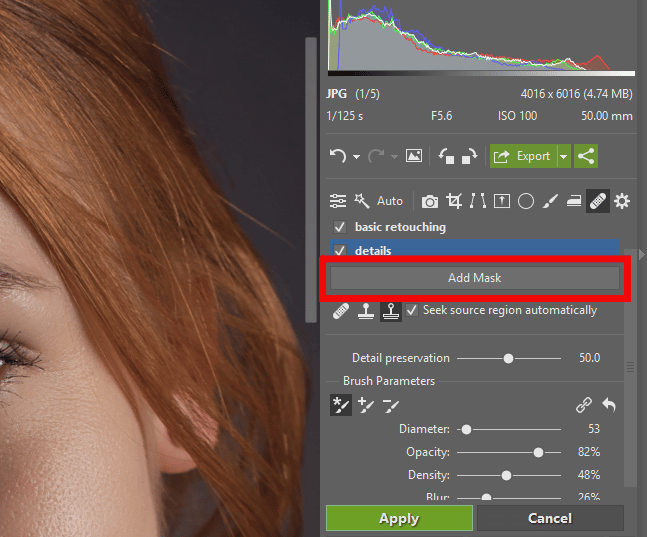Select the radial filter circle tool
Viewport: 647px width, 537px height.
(526, 201)
